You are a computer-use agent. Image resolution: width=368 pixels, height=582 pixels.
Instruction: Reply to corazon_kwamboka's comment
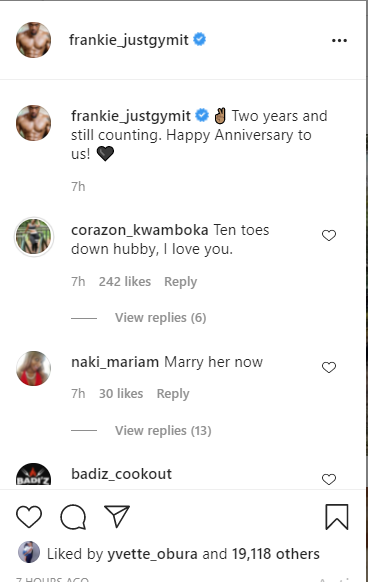[180, 282]
